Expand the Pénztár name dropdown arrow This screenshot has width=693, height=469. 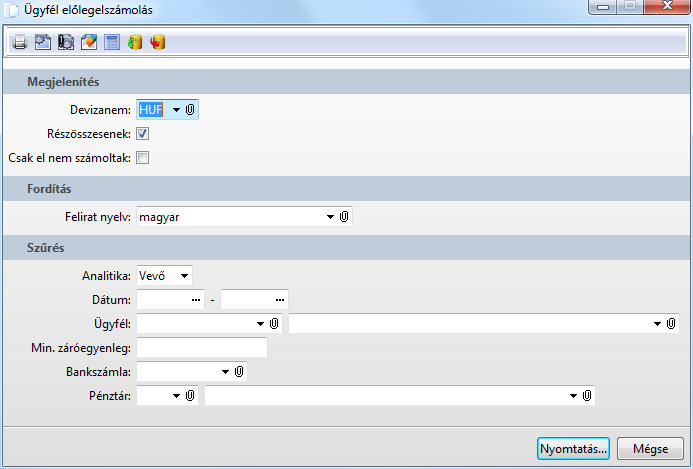pyautogui.click(x=573, y=396)
